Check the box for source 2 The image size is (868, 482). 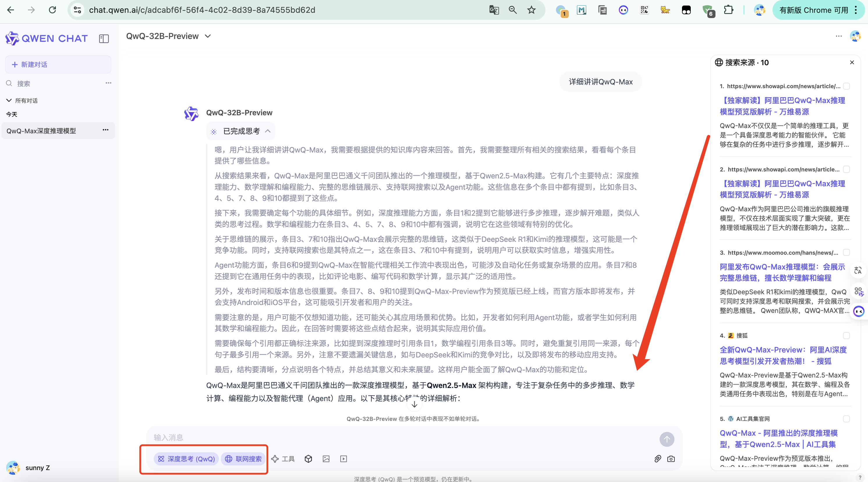coord(846,169)
